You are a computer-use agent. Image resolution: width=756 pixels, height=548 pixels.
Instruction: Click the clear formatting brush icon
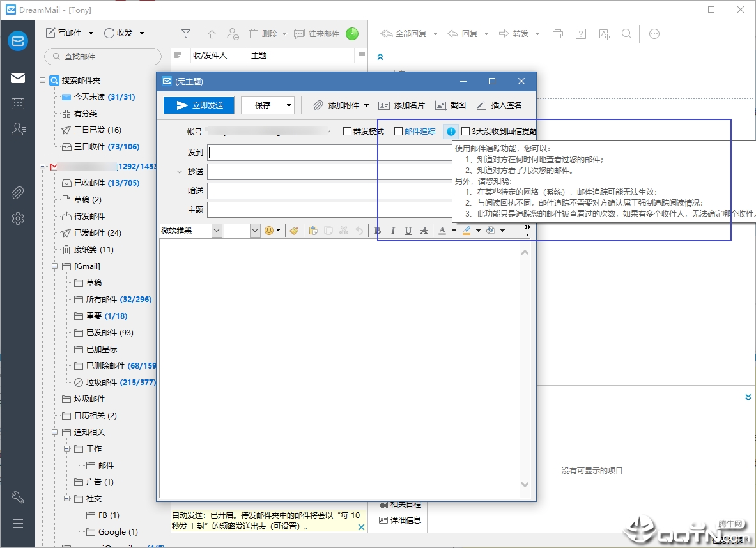(293, 231)
